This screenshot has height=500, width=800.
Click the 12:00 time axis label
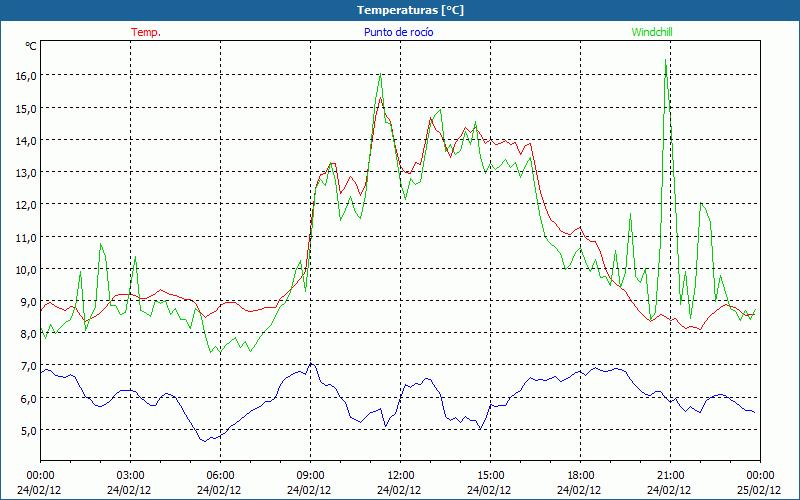coord(401,476)
